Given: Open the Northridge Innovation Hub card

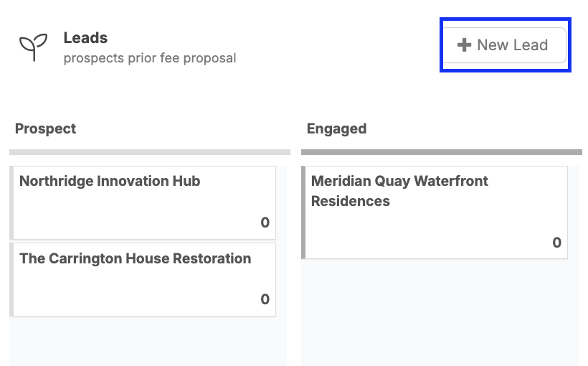Looking at the screenshot, I should pyautogui.click(x=143, y=202).
